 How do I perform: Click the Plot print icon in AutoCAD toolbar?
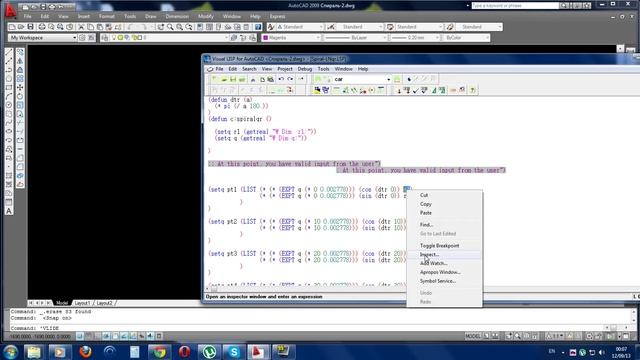point(42,27)
